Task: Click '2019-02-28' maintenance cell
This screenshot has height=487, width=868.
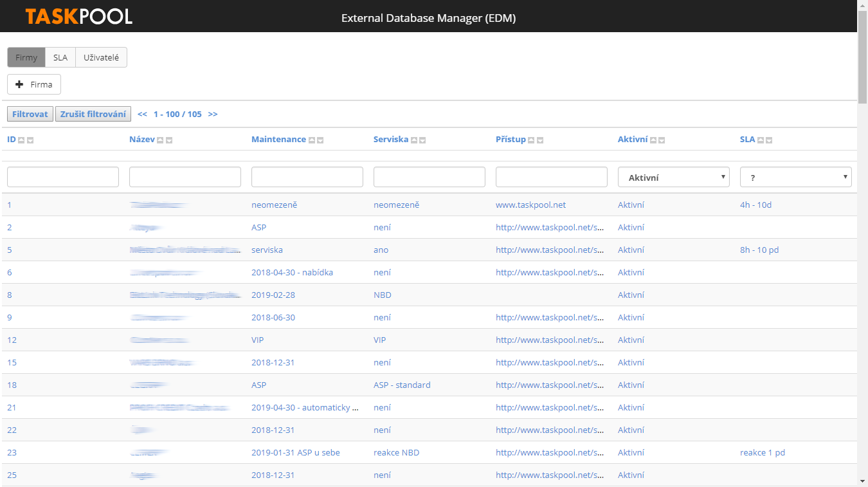Action: tap(273, 295)
